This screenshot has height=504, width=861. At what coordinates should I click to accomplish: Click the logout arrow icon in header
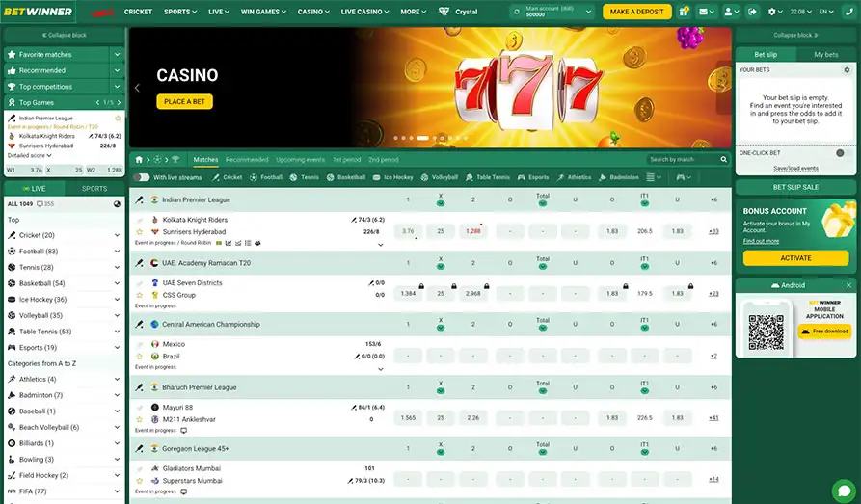click(752, 12)
